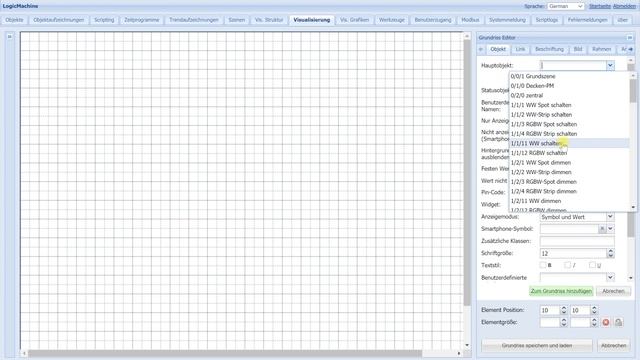This screenshot has height=360, width=640.
Task: Open the Trendaufzeichnungen tab
Action: [x=194, y=20]
